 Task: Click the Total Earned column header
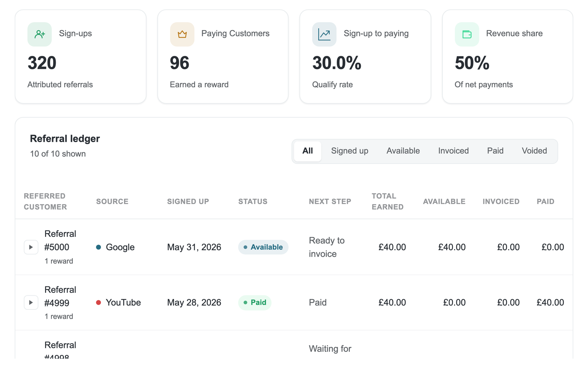tap(388, 201)
